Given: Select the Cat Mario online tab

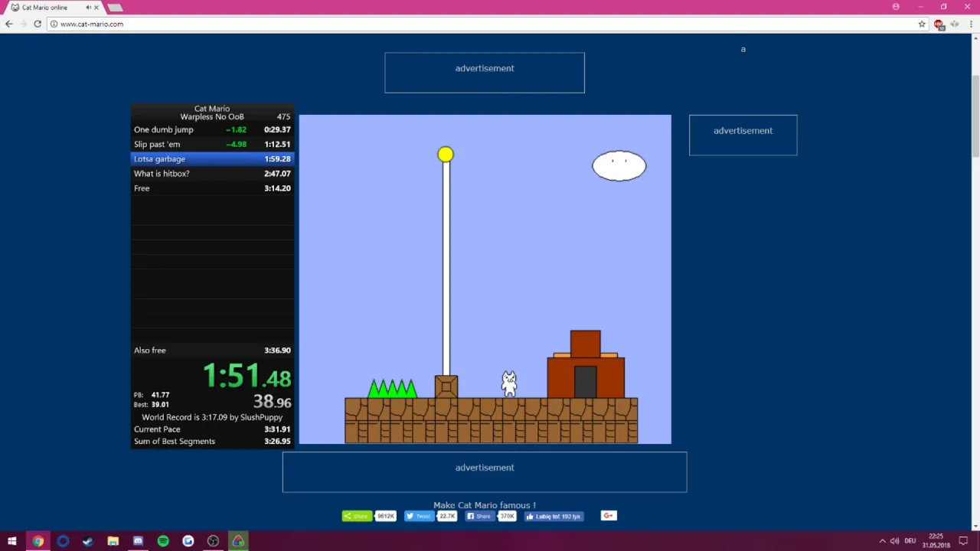Looking at the screenshot, I should (x=54, y=7).
